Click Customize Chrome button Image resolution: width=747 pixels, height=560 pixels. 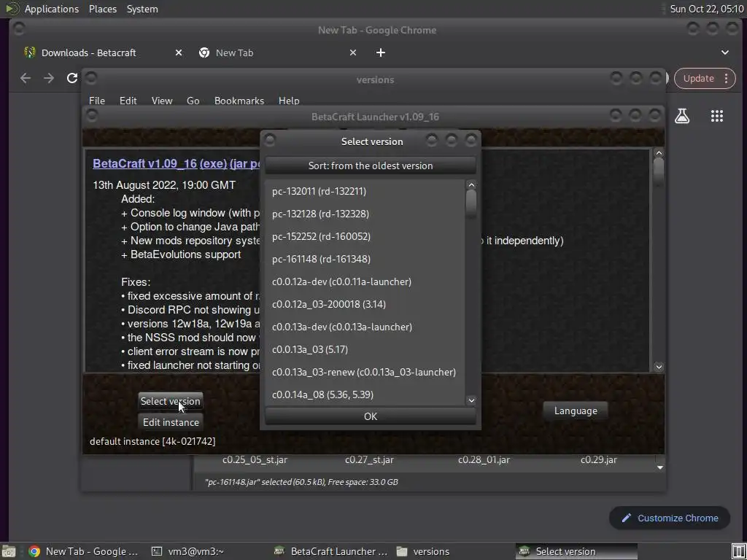tap(670, 518)
